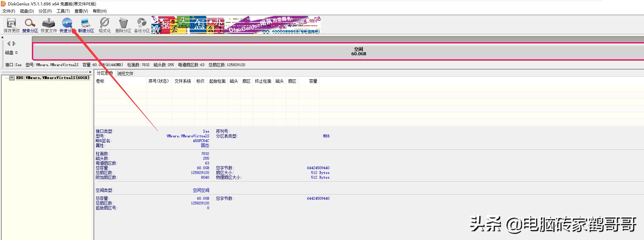The image size is (644, 240).
Task: Click the 文件系统 column header
Action: point(183,81)
